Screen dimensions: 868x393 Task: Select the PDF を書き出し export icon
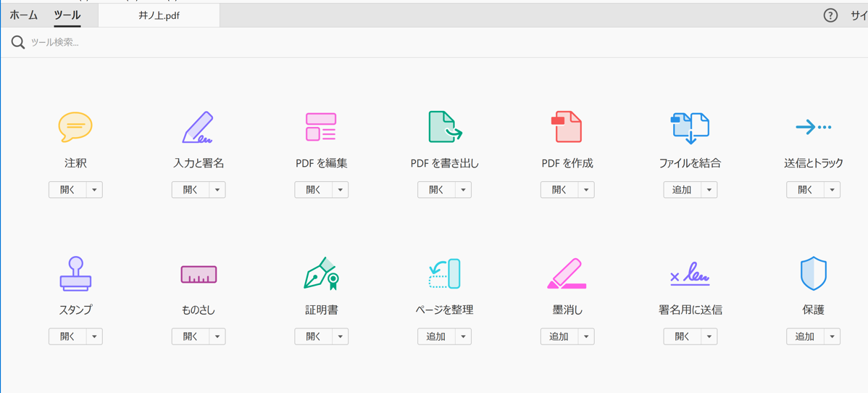click(445, 127)
